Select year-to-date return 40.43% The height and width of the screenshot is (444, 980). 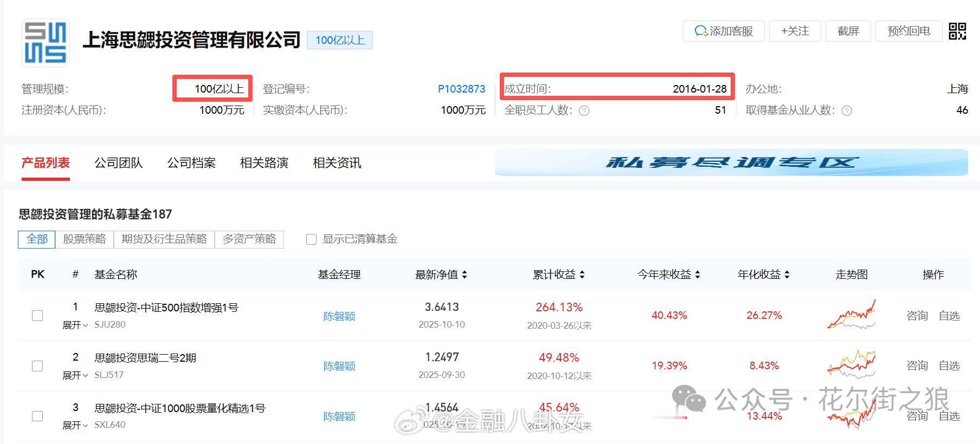(669, 315)
